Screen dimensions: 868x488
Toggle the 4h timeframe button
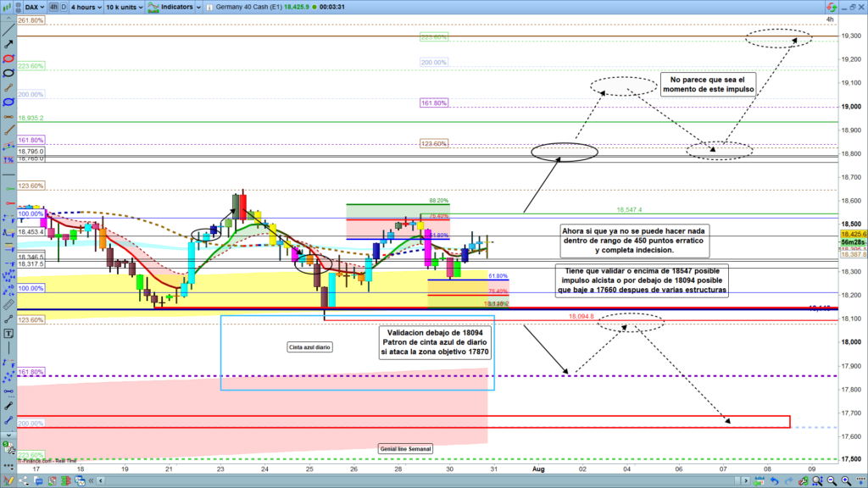(54, 7)
